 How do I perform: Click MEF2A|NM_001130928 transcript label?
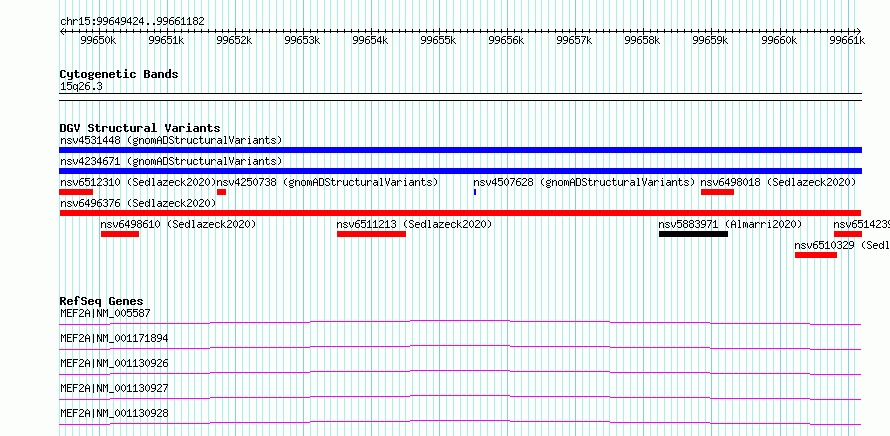coord(114,413)
